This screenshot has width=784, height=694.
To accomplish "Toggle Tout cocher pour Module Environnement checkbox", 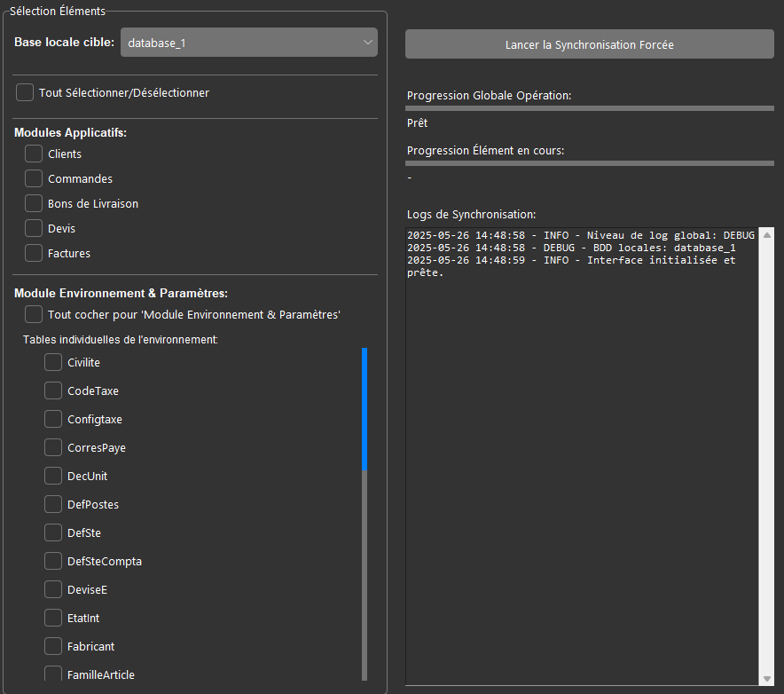I will 34,314.
